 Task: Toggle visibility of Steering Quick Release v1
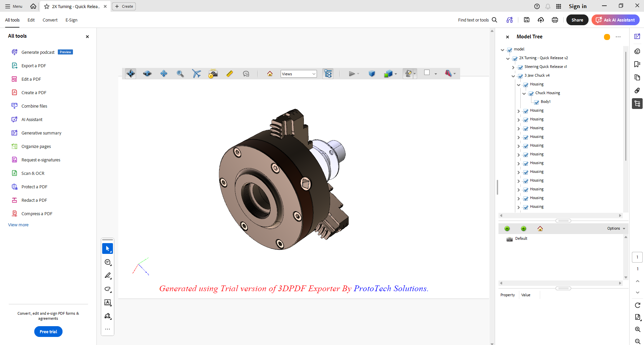click(x=520, y=67)
